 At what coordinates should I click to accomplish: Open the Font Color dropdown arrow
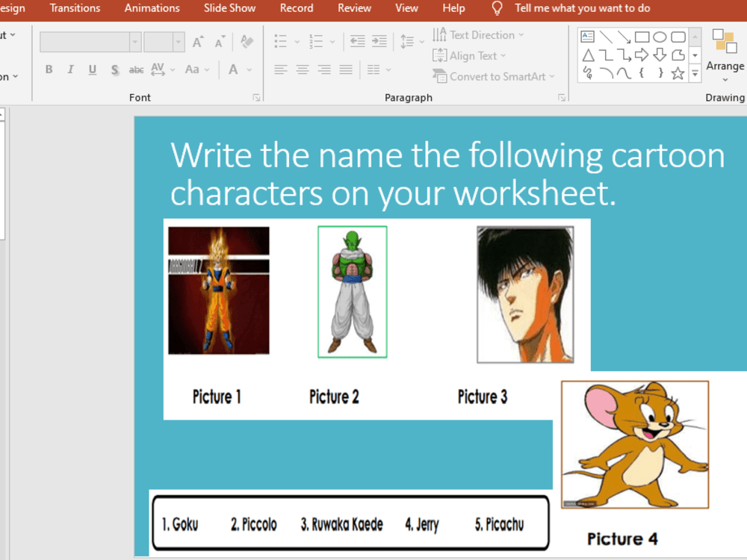[249, 70]
